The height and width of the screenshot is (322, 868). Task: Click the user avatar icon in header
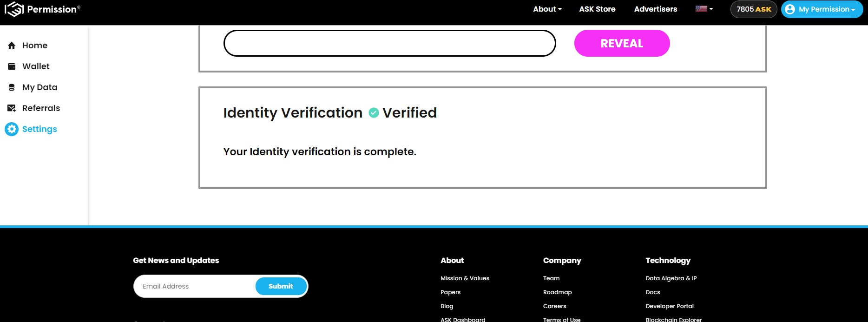[790, 9]
